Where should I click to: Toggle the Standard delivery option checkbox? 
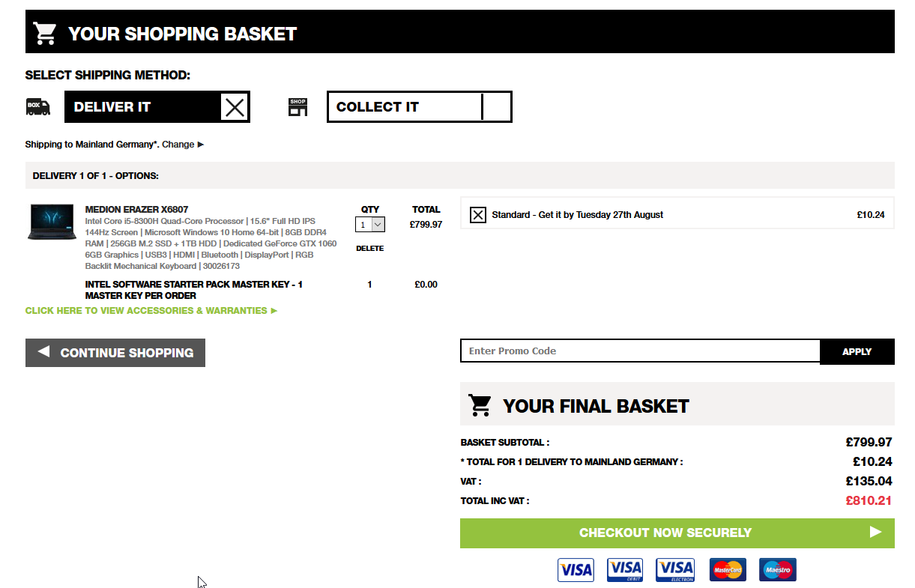click(x=477, y=215)
